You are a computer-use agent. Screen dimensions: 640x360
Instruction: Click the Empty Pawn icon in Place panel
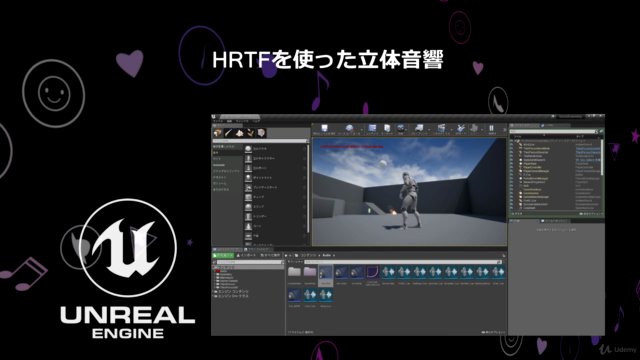248,168
